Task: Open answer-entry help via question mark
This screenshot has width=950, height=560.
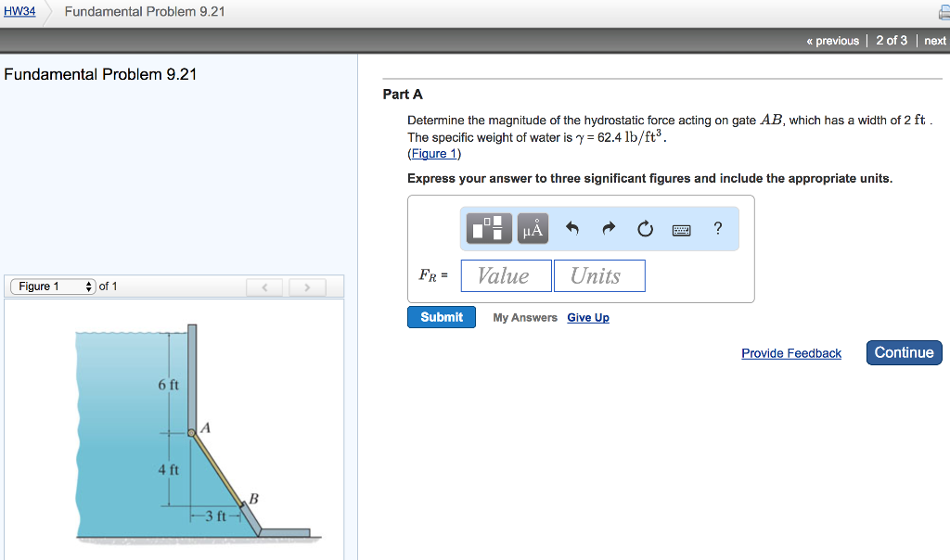Action: coord(716,228)
